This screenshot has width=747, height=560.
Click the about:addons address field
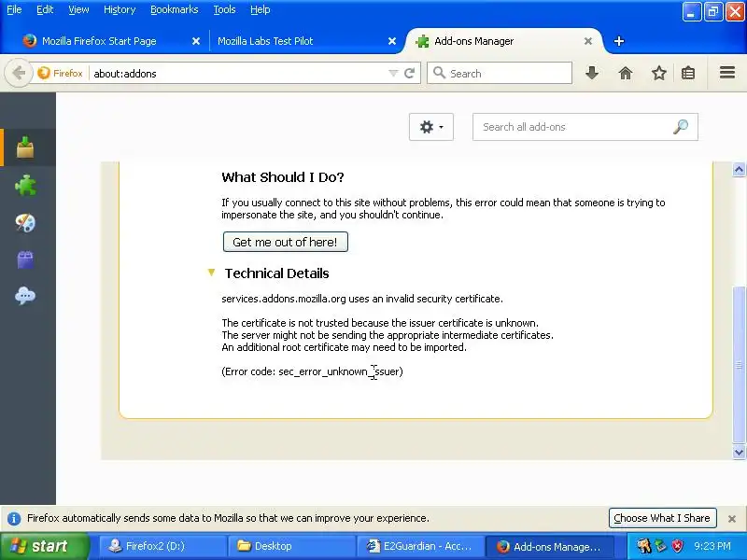(x=238, y=74)
